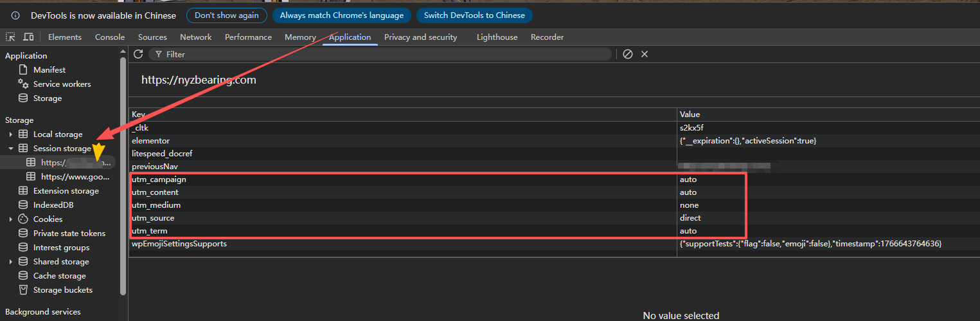Click the Interest groups icon
This screenshot has height=321, width=980.
[x=23, y=247]
